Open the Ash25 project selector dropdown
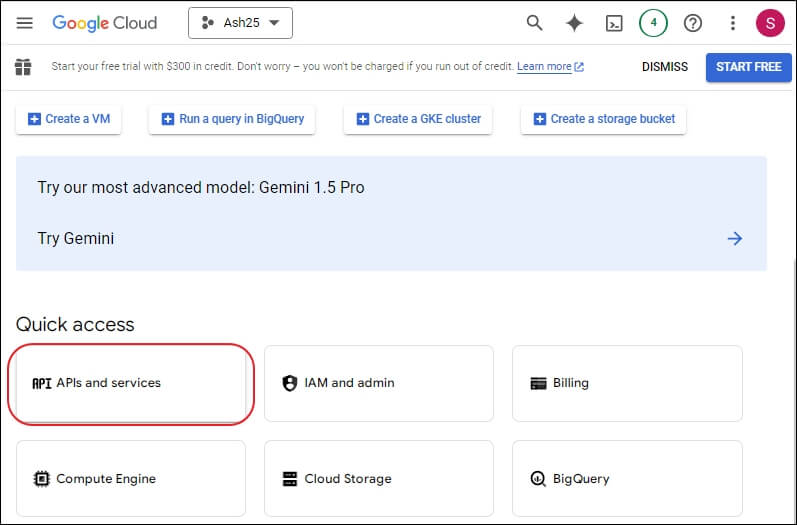797x525 pixels. 240,23
